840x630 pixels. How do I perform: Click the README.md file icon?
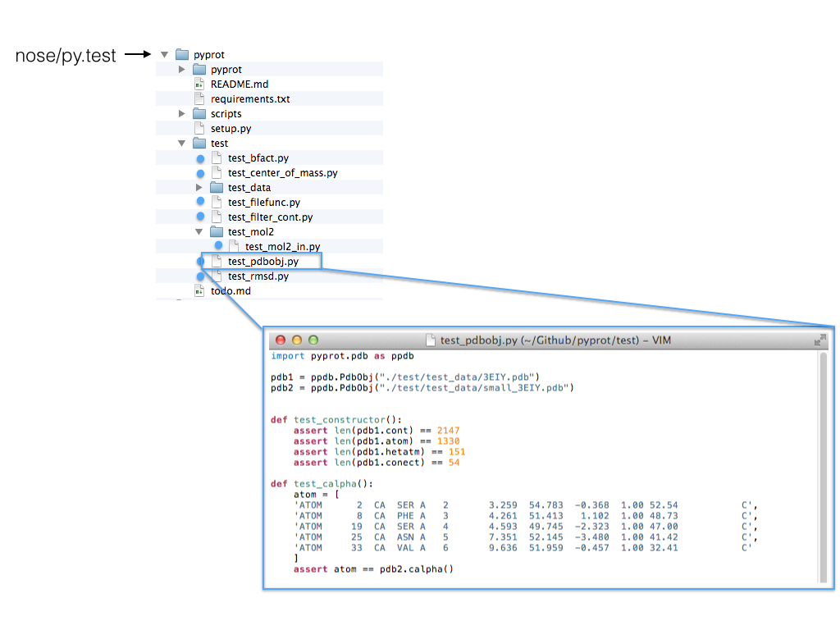199,84
